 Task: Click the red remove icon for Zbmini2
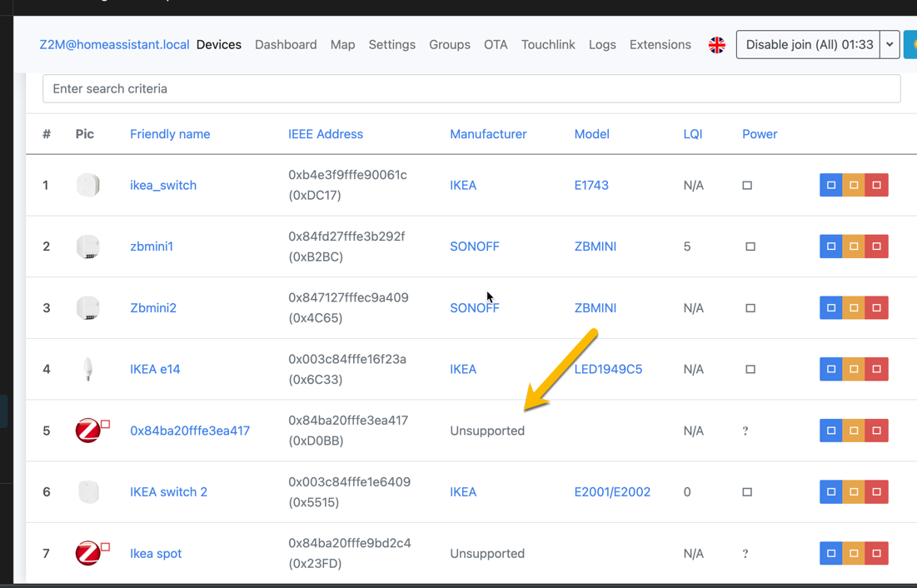click(877, 307)
